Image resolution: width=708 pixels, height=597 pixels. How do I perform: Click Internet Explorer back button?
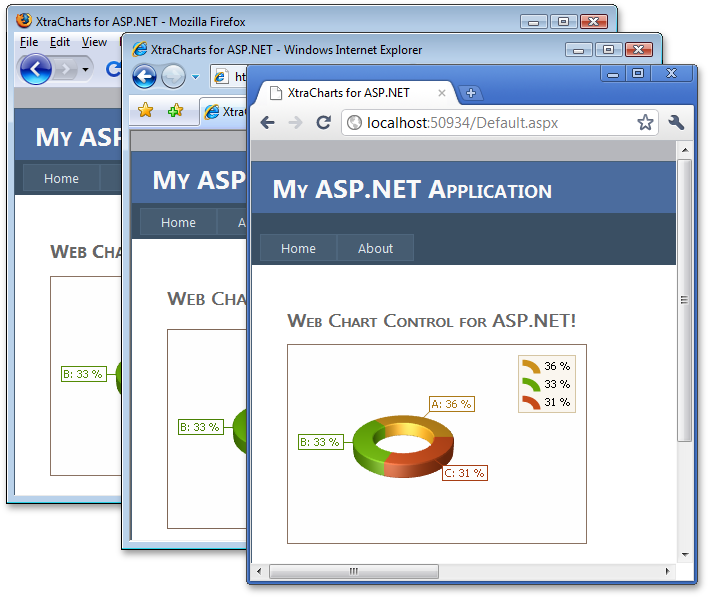pyautogui.click(x=144, y=76)
